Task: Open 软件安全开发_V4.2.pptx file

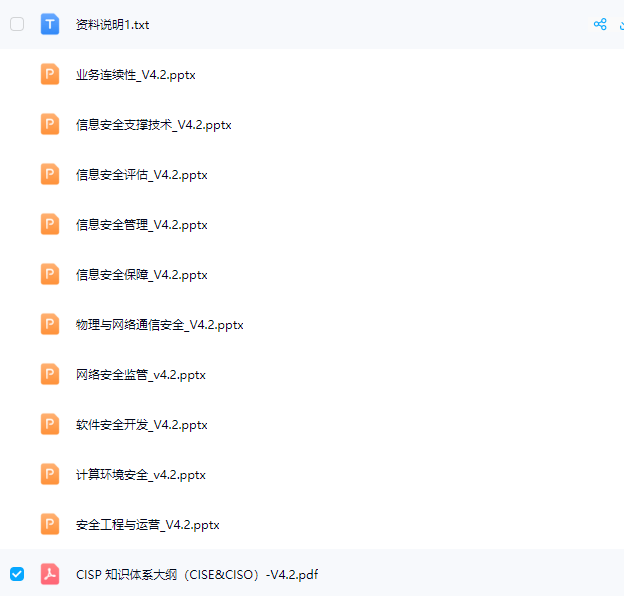Action: (x=142, y=425)
